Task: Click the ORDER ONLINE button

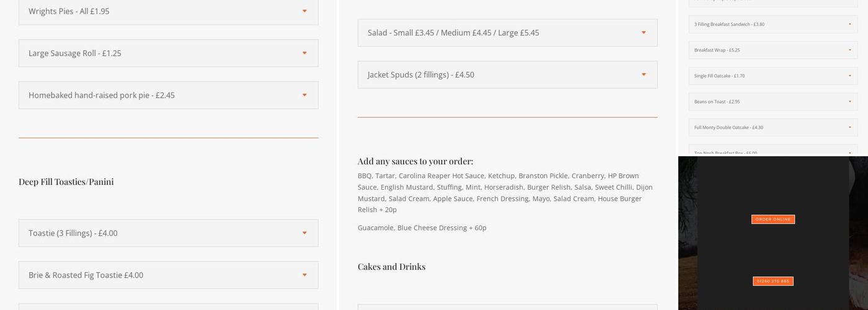Action: pos(773,219)
